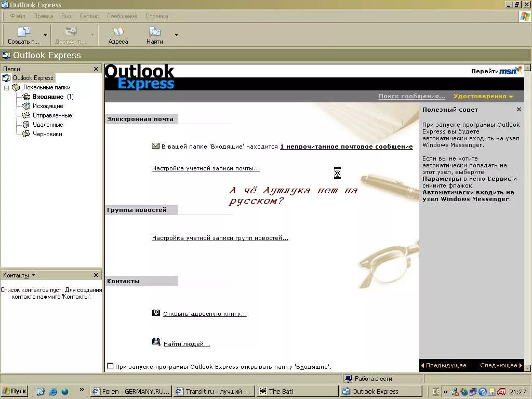
Task: Click the DE language indicator
Action: [436, 392]
